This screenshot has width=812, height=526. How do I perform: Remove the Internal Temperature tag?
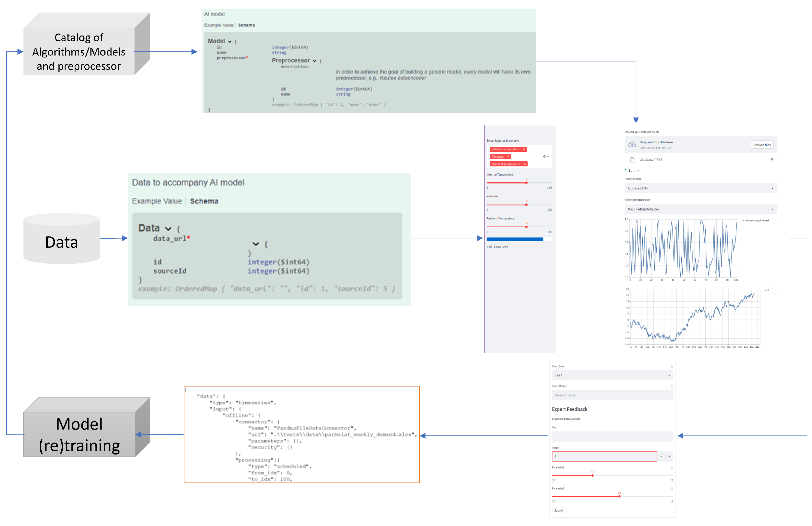pyautogui.click(x=524, y=149)
